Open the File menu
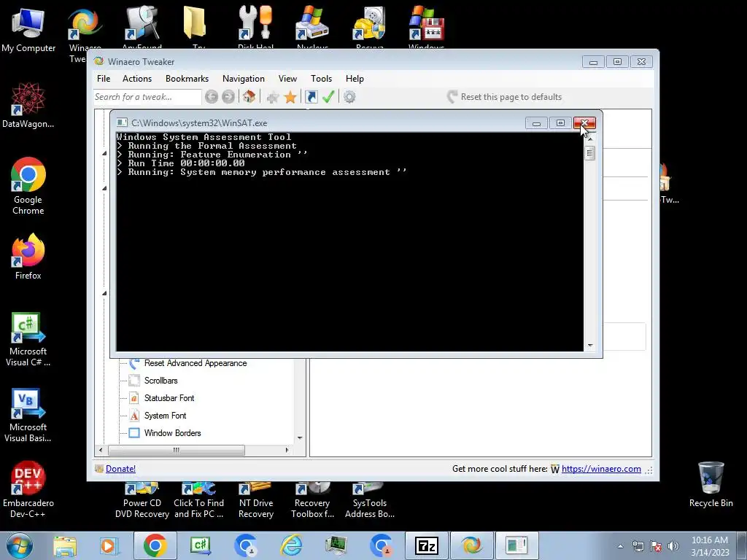Screen dimensions: 747x560 104,79
